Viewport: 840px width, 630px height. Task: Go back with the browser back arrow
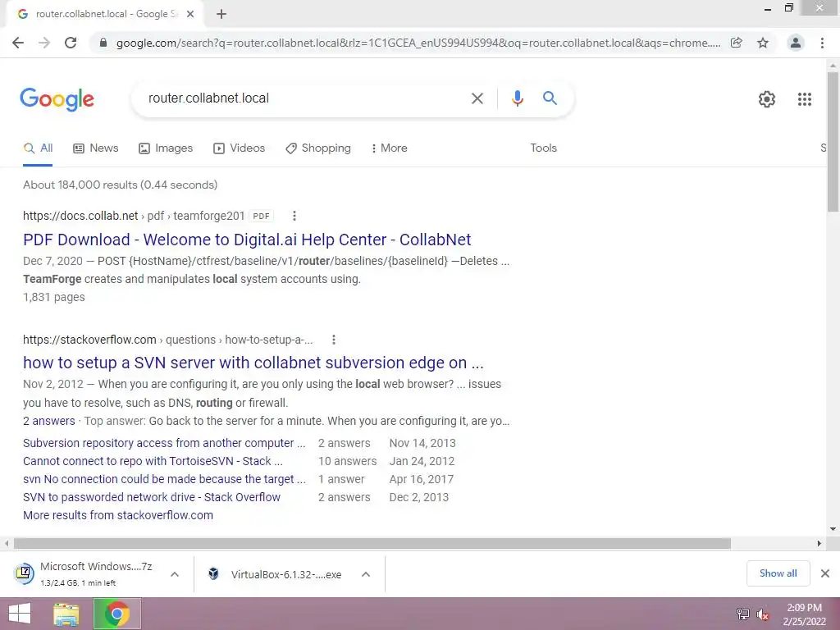pyautogui.click(x=18, y=43)
